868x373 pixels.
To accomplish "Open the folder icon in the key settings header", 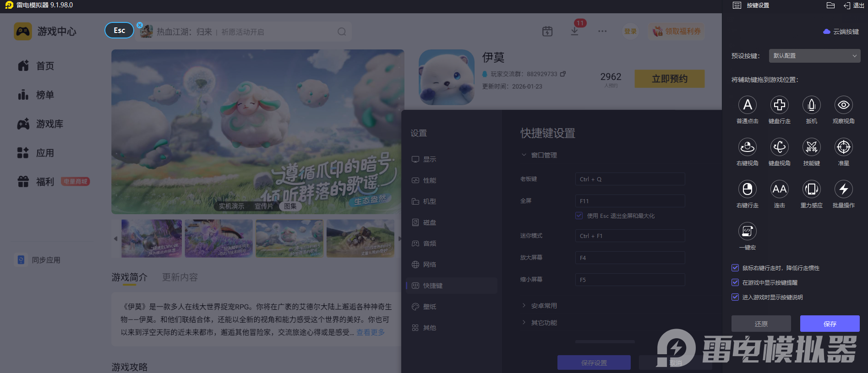I will click(x=830, y=5).
